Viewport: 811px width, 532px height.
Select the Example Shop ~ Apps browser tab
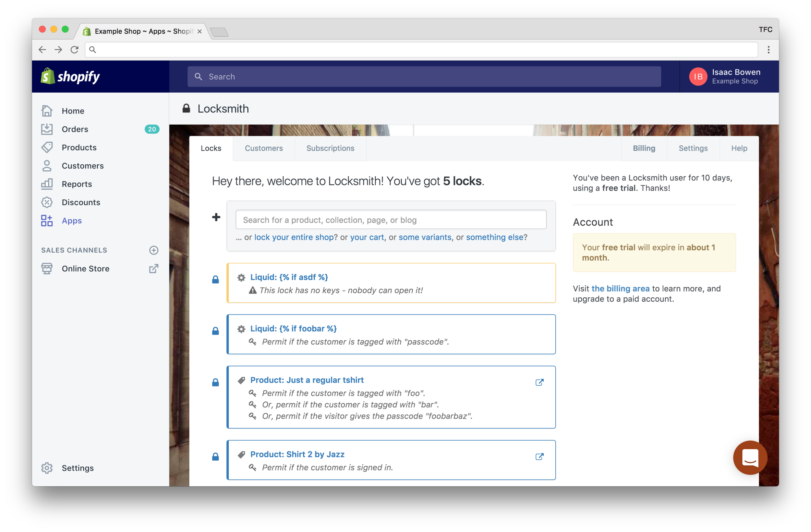[143, 31]
